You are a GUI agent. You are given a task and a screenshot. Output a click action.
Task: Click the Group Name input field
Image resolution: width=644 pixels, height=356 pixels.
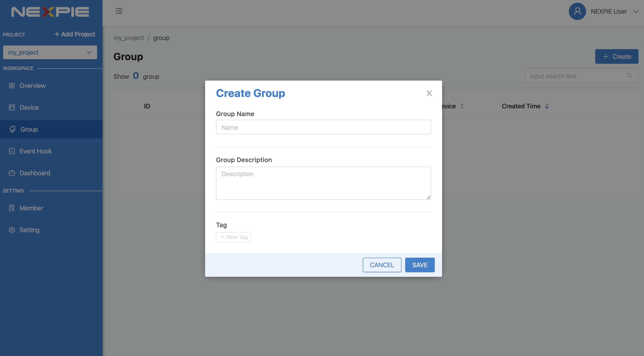(323, 127)
